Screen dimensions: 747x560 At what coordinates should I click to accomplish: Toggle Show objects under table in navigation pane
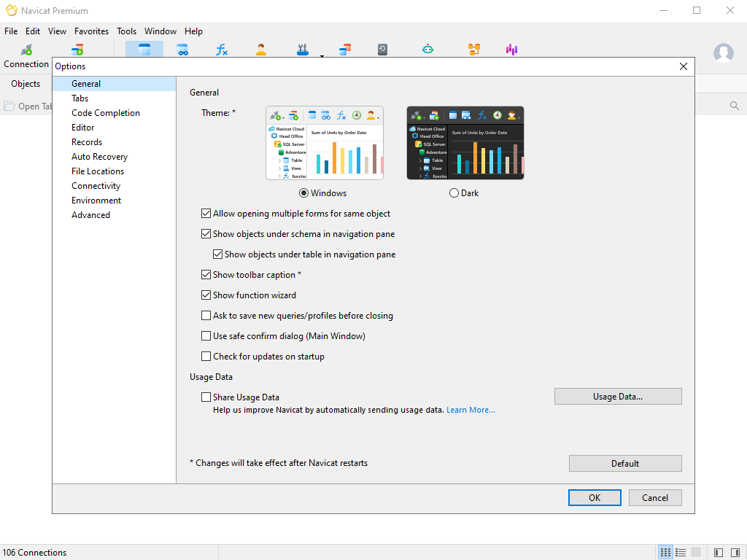(217, 254)
